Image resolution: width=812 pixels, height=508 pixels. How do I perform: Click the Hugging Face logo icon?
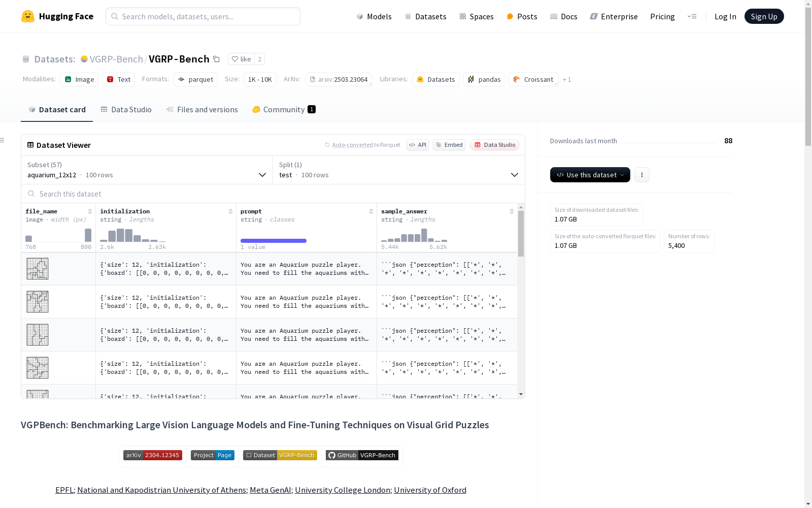click(28, 16)
